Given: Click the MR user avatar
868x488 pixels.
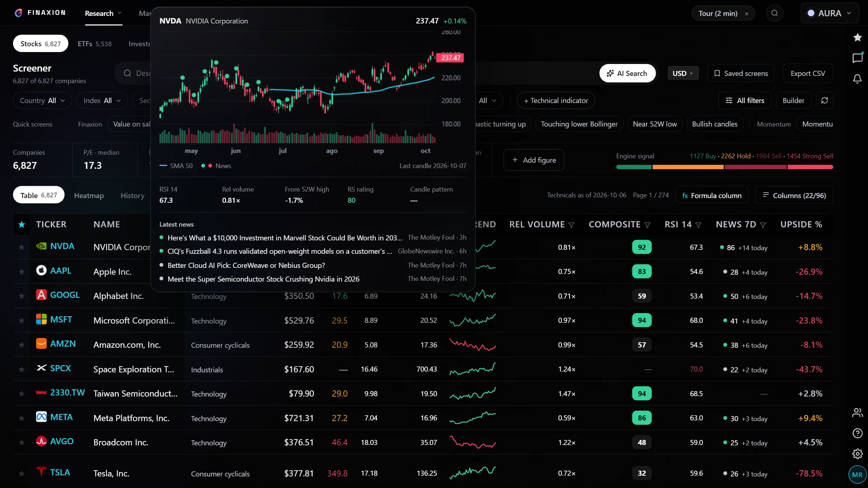Looking at the screenshot, I should click(857, 475).
